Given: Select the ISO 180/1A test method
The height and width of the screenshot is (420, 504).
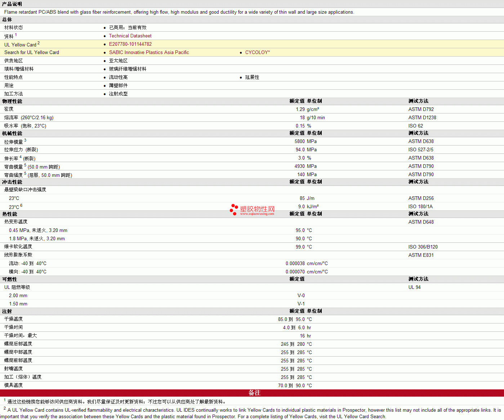Looking at the screenshot, I should click(x=420, y=206).
